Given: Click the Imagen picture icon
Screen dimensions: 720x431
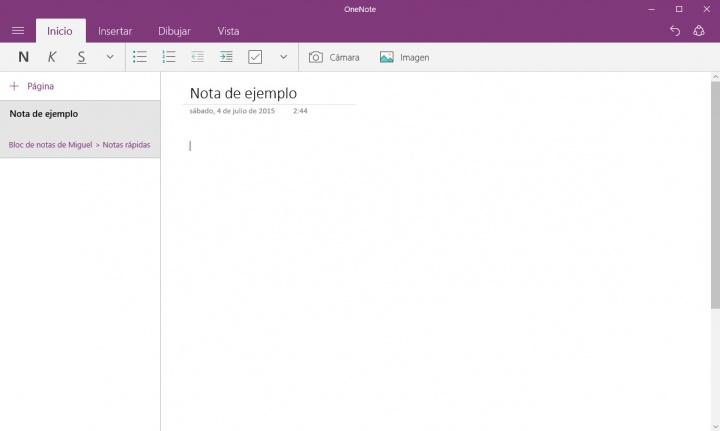Looking at the screenshot, I should pos(387,57).
